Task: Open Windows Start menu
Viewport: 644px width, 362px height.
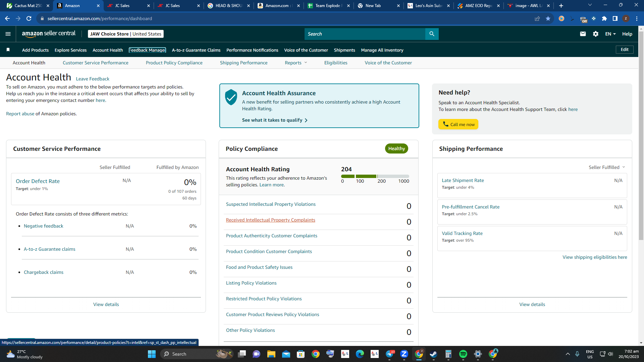Action: (152, 354)
